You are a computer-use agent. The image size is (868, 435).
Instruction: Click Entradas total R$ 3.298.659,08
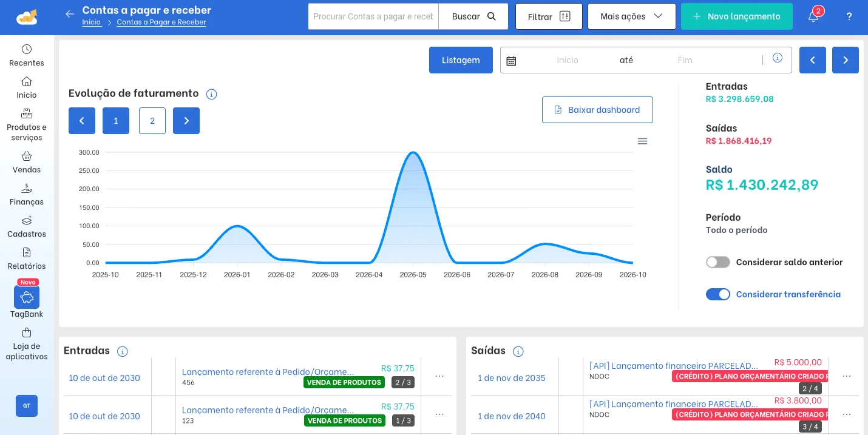coord(739,99)
